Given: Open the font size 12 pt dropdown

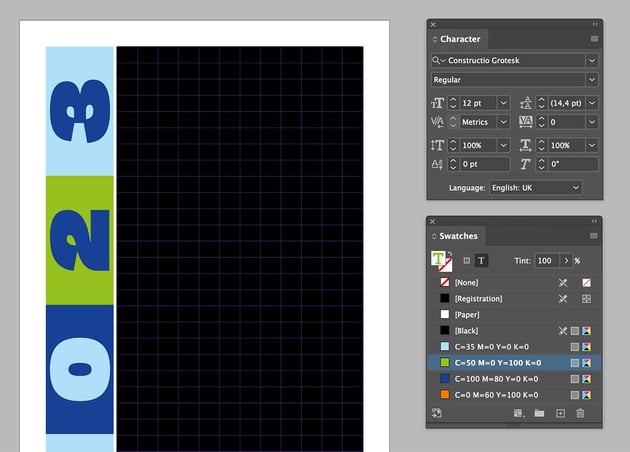Looking at the screenshot, I should pyautogui.click(x=503, y=103).
